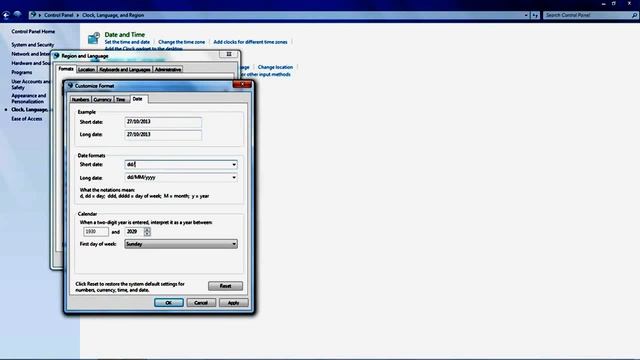Click the Reset button
The width and height of the screenshot is (640, 360).
point(225,286)
